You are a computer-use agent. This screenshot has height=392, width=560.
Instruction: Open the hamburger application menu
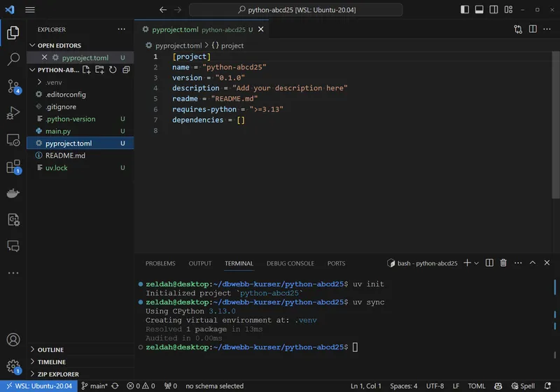click(30, 10)
